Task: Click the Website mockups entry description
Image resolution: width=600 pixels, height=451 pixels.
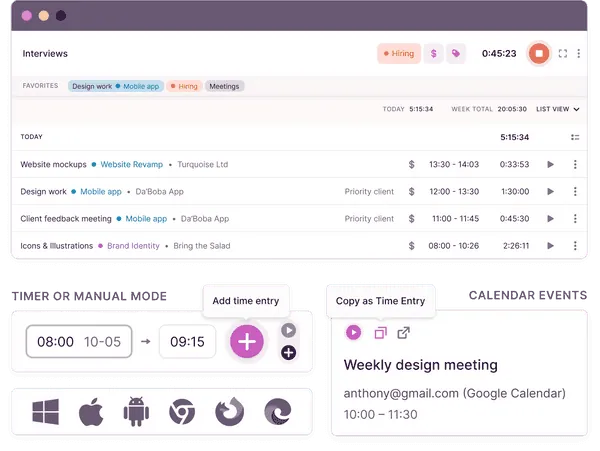Action: [53, 164]
